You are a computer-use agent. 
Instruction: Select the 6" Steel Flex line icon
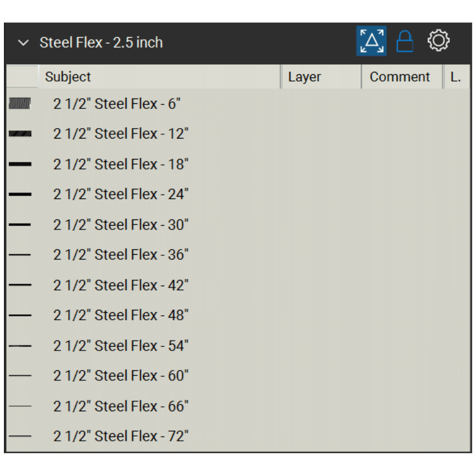(x=20, y=103)
